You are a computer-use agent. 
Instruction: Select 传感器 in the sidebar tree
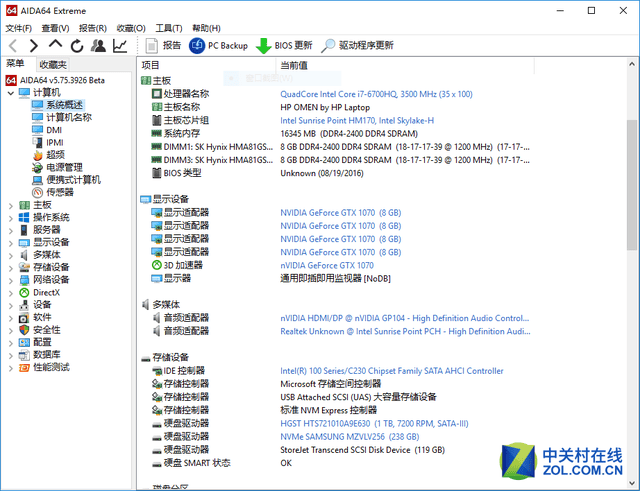[60, 192]
